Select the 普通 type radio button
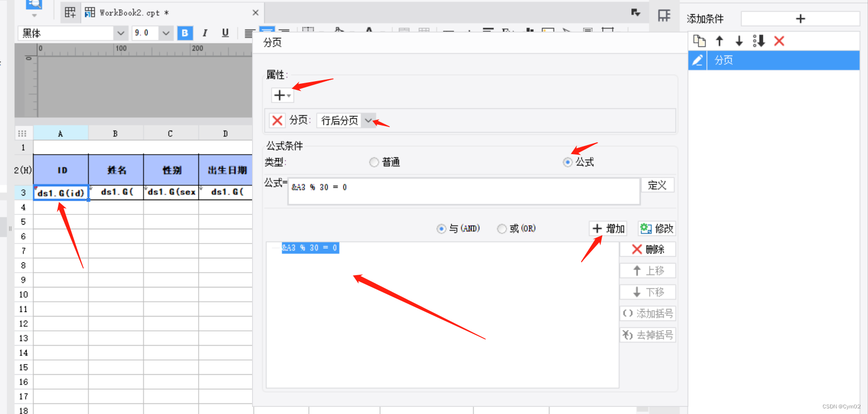 [x=374, y=162]
